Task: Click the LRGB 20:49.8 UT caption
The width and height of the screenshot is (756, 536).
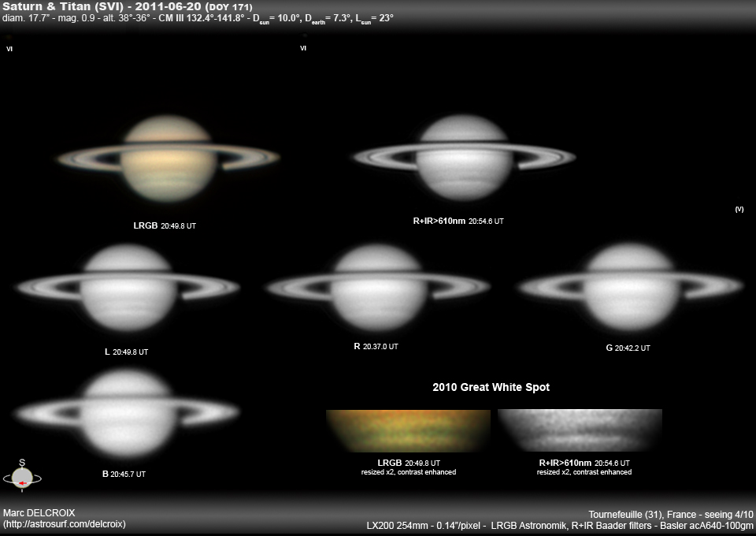Action: point(165,225)
